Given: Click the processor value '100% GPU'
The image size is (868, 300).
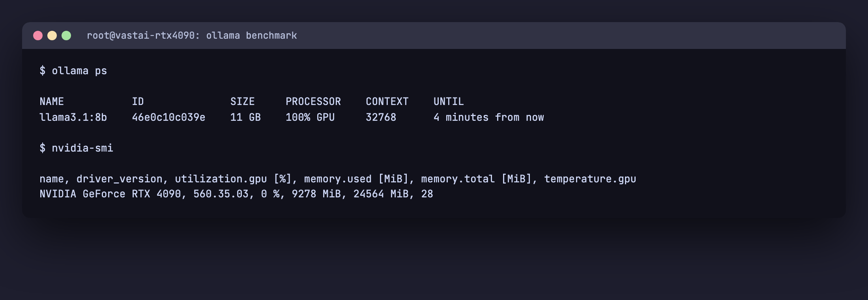Looking at the screenshot, I should 310,117.
